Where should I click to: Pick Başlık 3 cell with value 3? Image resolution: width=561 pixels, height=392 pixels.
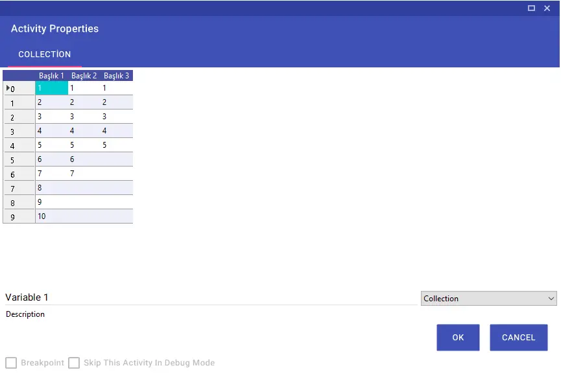(117, 117)
